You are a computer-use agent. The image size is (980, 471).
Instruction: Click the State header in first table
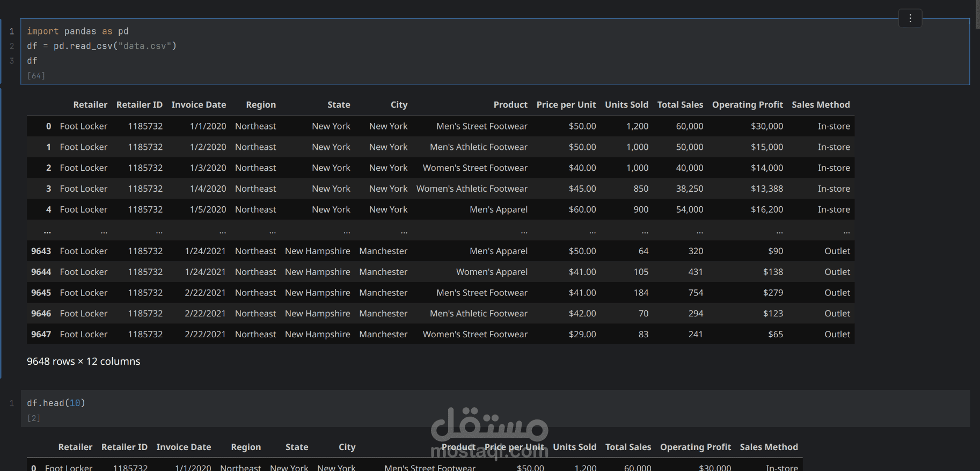(339, 105)
